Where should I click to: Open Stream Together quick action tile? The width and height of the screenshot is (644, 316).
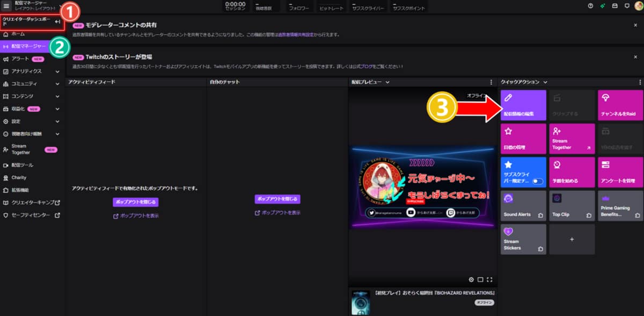click(x=572, y=139)
